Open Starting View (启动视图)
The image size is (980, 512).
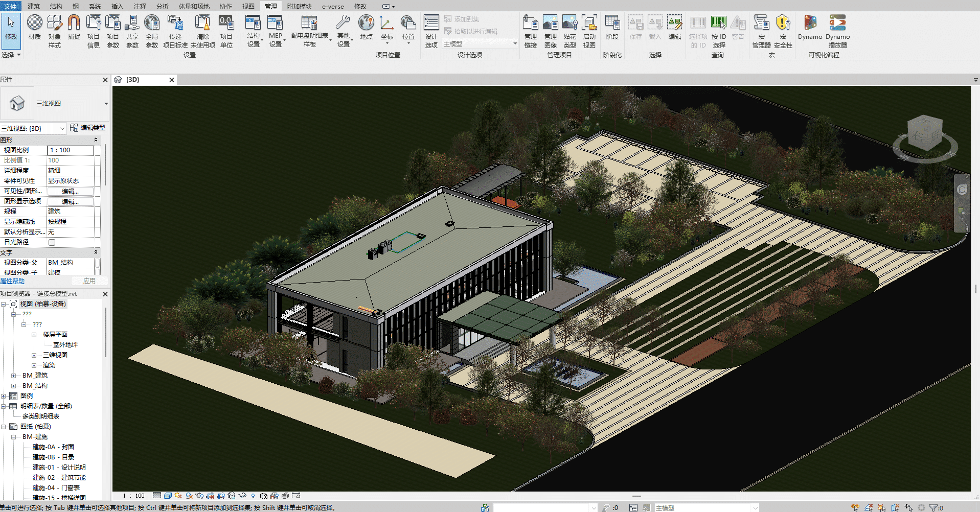589,32
